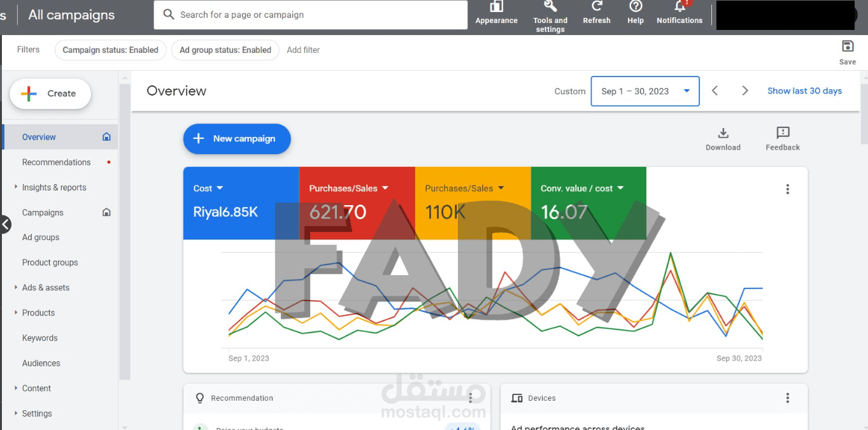868x430 pixels.
Task: Open the Appearance settings icon
Action: click(496, 7)
